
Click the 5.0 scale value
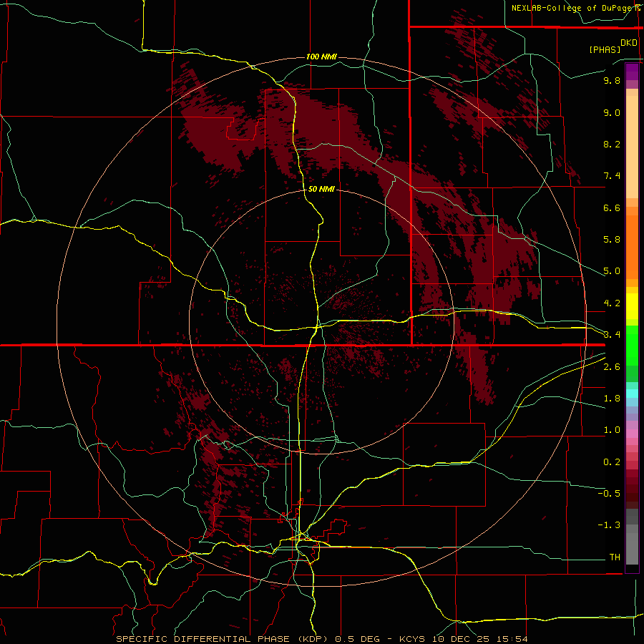click(612, 271)
